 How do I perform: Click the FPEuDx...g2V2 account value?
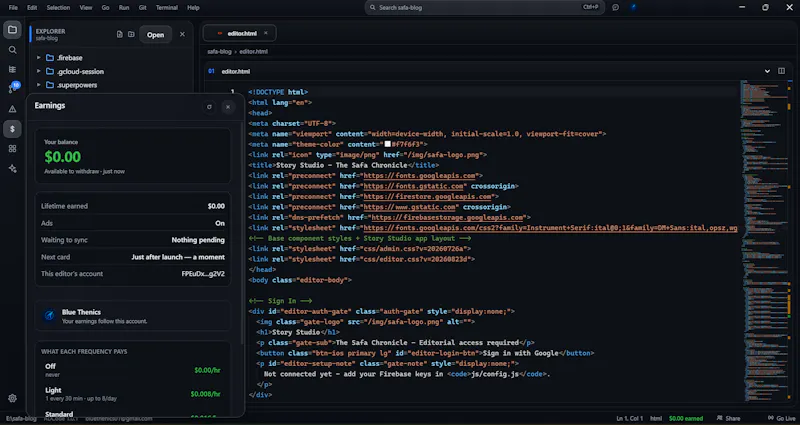point(203,274)
